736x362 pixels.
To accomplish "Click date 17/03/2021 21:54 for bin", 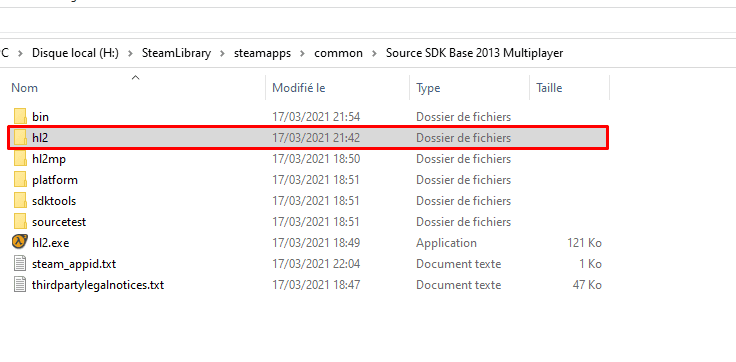I will pyautogui.click(x=316, y=116).
